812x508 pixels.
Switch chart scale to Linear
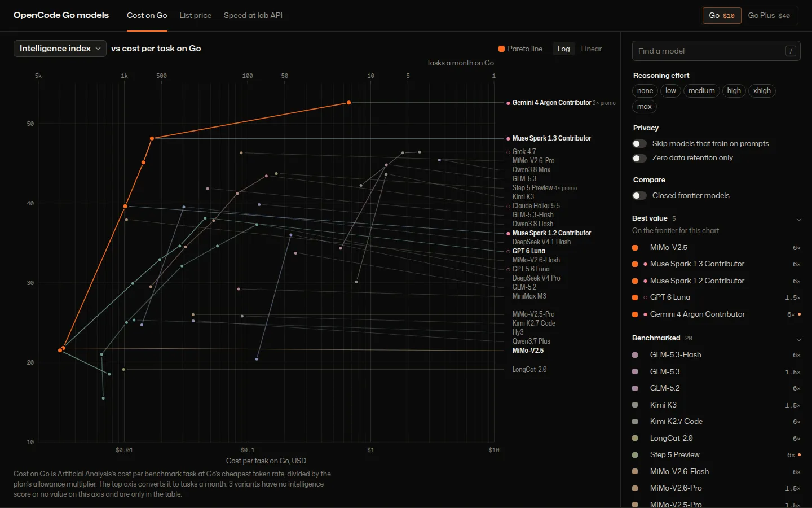click(591, 49)
